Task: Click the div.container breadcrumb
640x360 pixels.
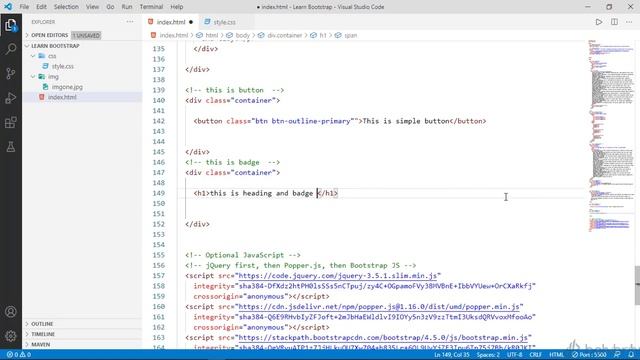Action: 284,36
